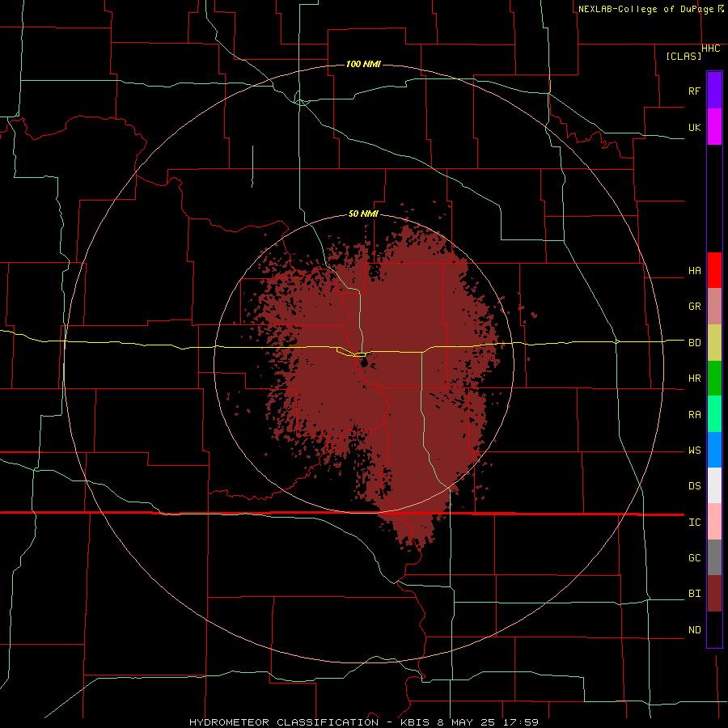Image resolution: width=728 pixels, height=728 pixels.
Task: Click the GR legend label text
Action: 694,307
